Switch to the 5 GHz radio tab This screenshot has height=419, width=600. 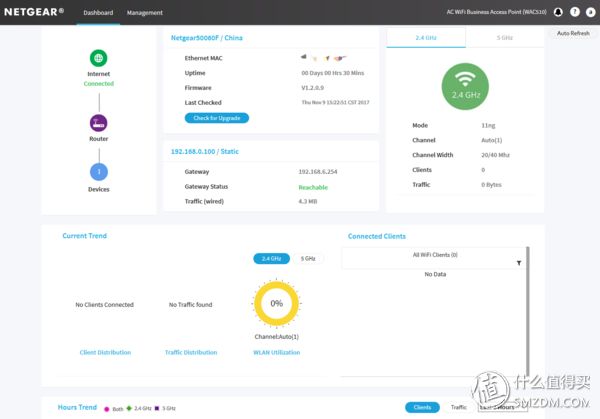click(x=505, y=37)
